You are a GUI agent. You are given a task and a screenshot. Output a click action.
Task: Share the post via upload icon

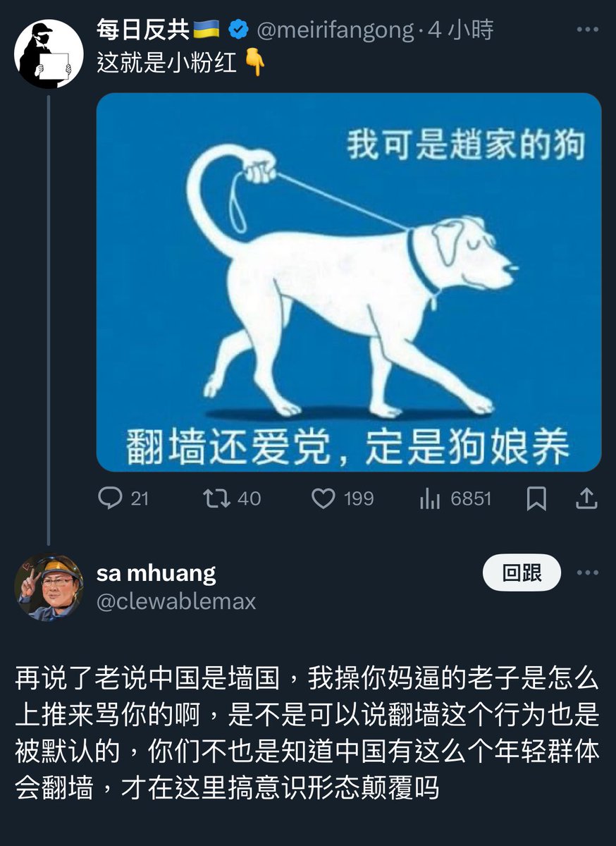click(586, 499)
